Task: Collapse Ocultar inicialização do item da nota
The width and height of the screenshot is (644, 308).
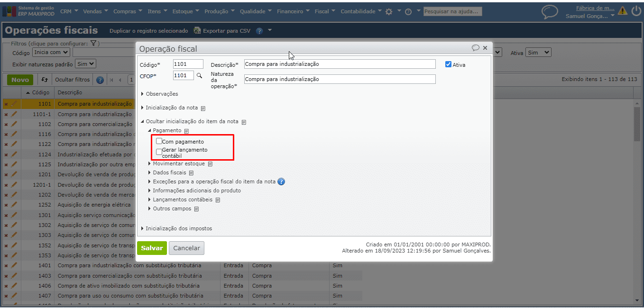Action: tap(190, 122)
